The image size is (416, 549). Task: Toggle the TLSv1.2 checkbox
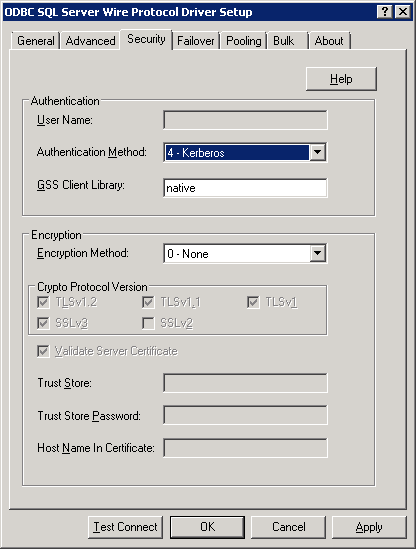tap(43, 302)
